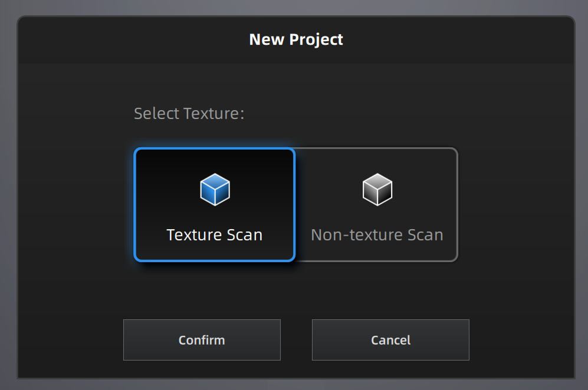Click the New Project dialog title
Screen dimensions: 588x390
pos(295,39)
